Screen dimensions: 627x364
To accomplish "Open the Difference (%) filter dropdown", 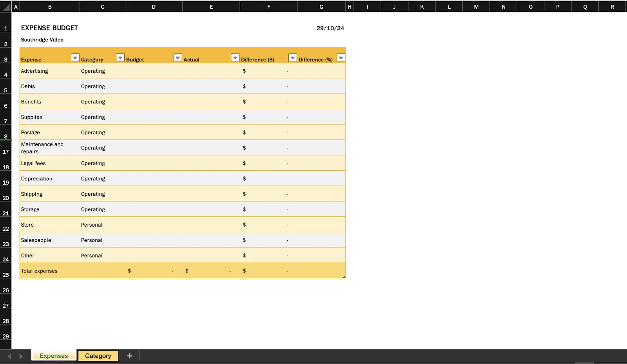I will click(341, 58).
